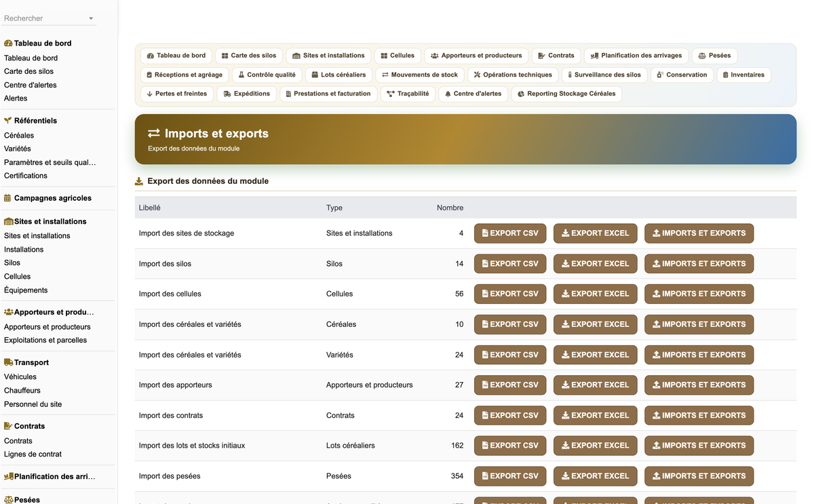
Task: Export Excel for Variétés type row
Action: pyautogui.click(x=596, y=355)
